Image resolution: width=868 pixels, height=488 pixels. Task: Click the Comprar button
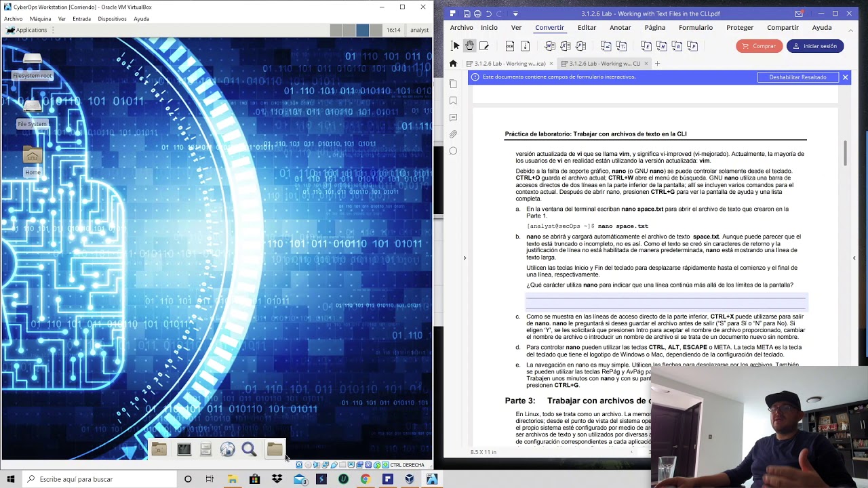point(759,46)
